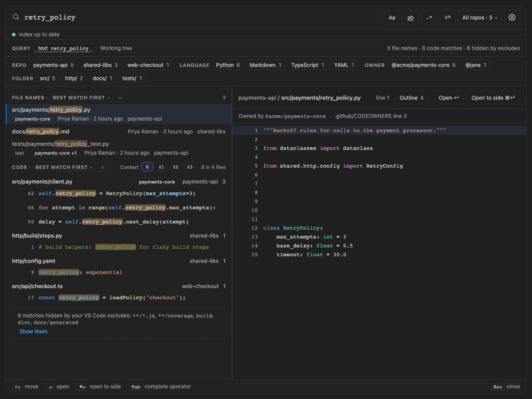The width and height of the screenshot is (532, 399).
Task: Go to line 46 match in client.py
Action: point(119,207)
